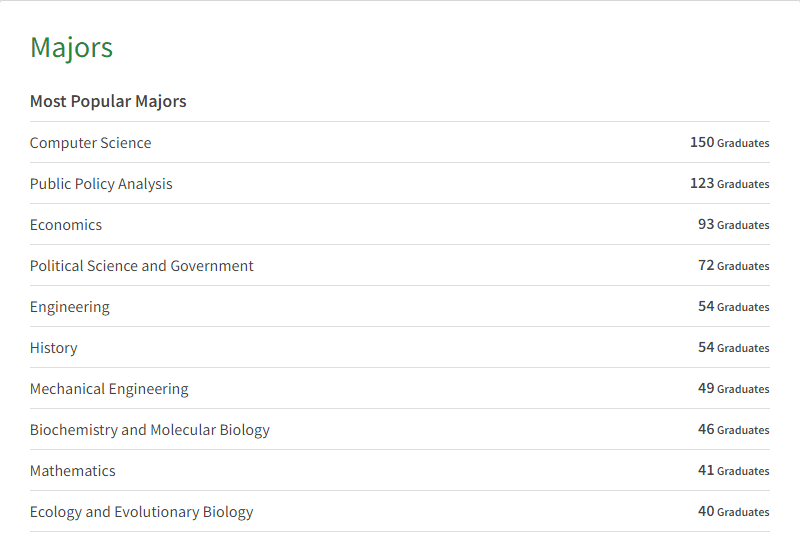Select the Engineering major link
The height and width of the screenshot is (534, 800).
coord(69,307)
